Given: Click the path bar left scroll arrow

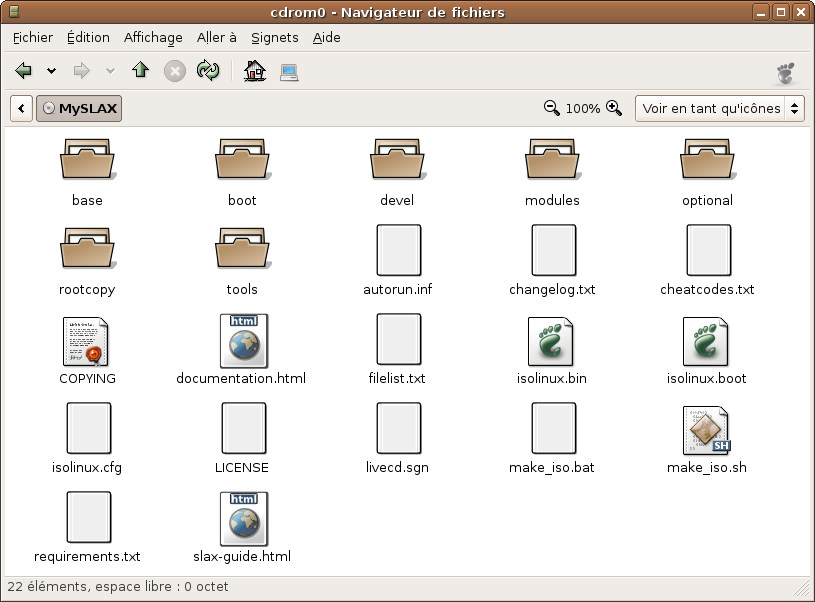Looking at the screenshot, I should pos(21,108).
